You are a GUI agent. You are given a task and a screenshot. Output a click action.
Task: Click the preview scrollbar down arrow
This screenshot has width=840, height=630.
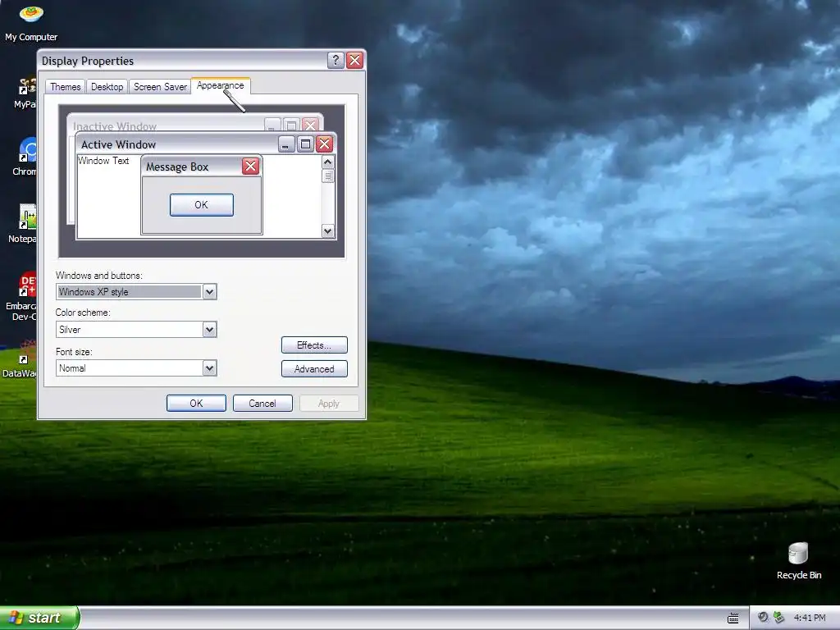click(328, 231)
